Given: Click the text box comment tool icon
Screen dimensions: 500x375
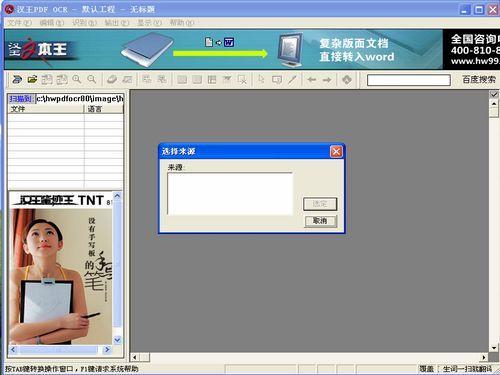Looking at the screenshot, I should tap(277, 79).
